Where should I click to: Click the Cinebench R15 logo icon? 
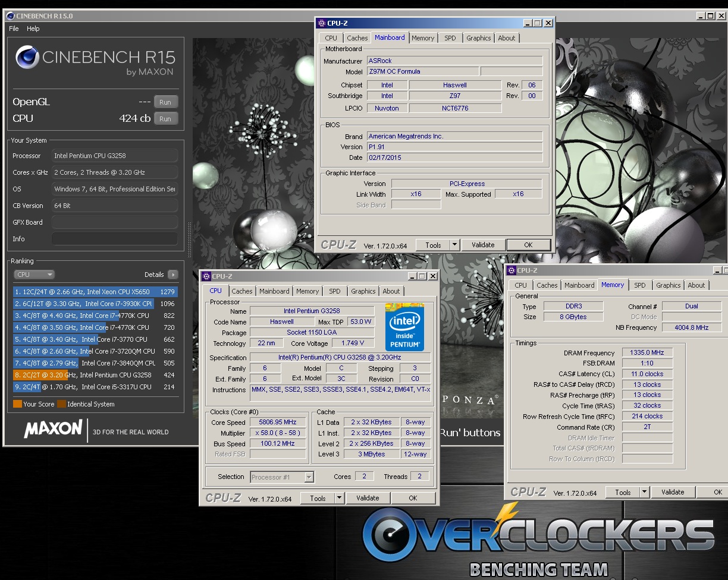tap(27, 58)
